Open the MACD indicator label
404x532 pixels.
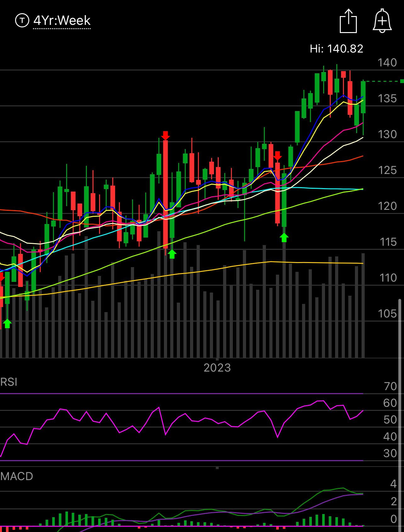17,476
